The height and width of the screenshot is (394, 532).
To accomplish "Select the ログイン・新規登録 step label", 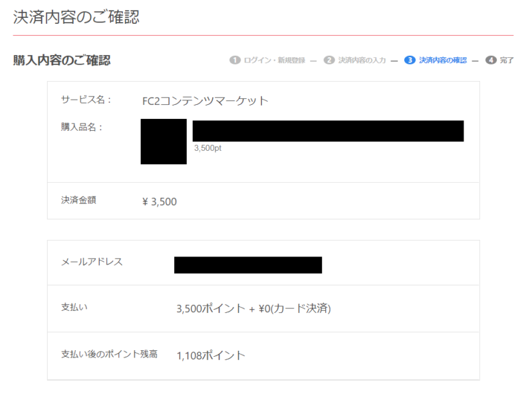I will [275, 60].
